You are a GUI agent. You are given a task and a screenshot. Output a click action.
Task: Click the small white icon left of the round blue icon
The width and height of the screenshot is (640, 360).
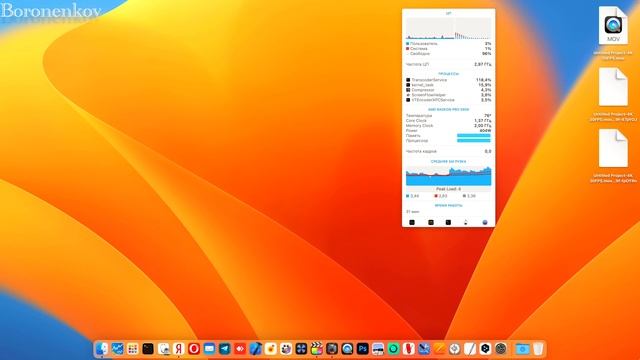(466, 222)
